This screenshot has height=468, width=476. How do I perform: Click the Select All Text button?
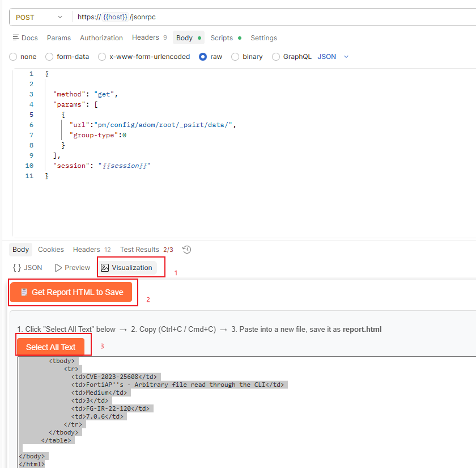[50, 347]
